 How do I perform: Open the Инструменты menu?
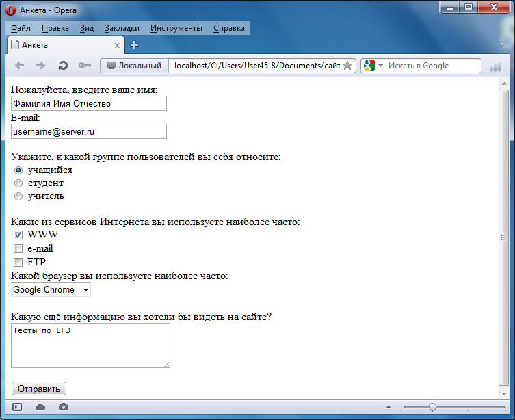pos(176,28)
